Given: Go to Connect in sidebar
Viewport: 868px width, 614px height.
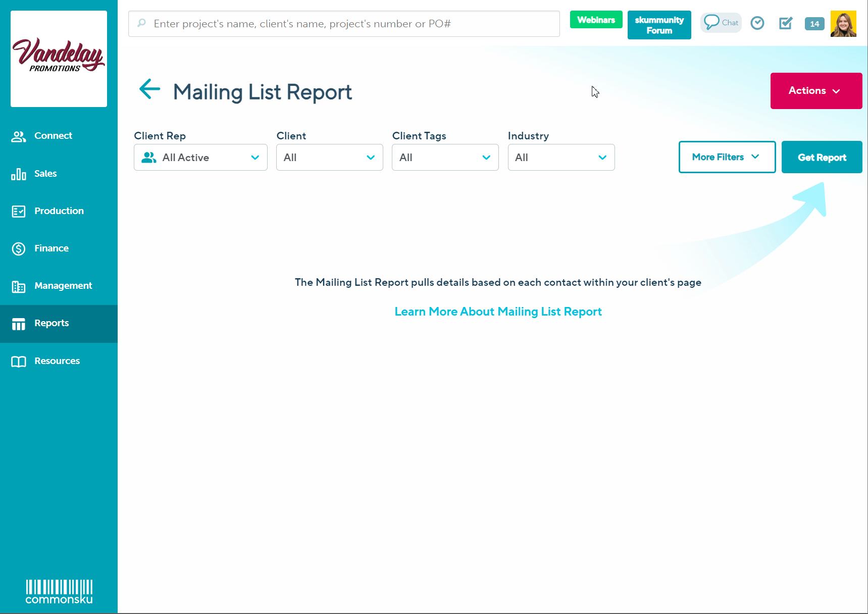Looking at the screenshot, I should pyautogui.click(x=53, y=136).
